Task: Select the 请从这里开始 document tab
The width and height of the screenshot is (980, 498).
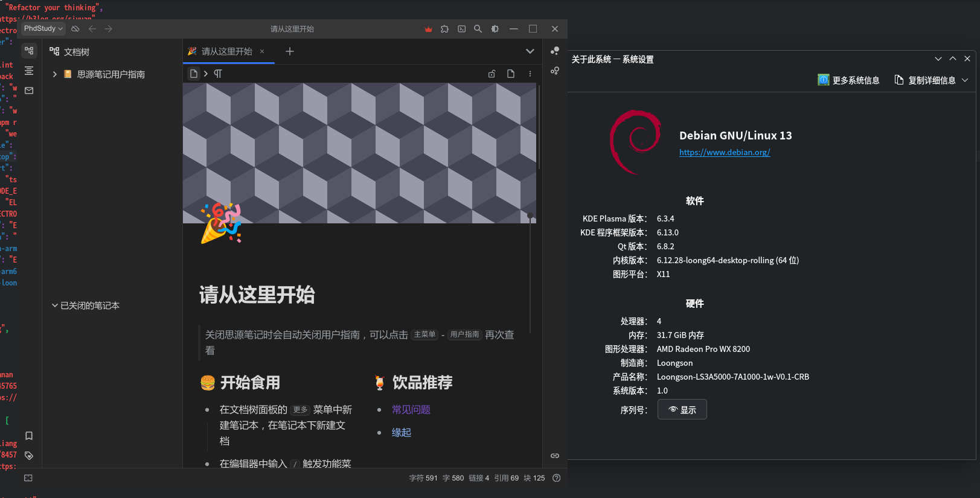Action: pos(226,52)
